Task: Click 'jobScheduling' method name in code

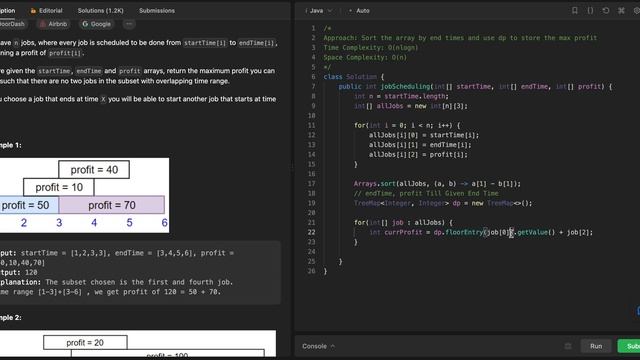Action: pos(406,87)
